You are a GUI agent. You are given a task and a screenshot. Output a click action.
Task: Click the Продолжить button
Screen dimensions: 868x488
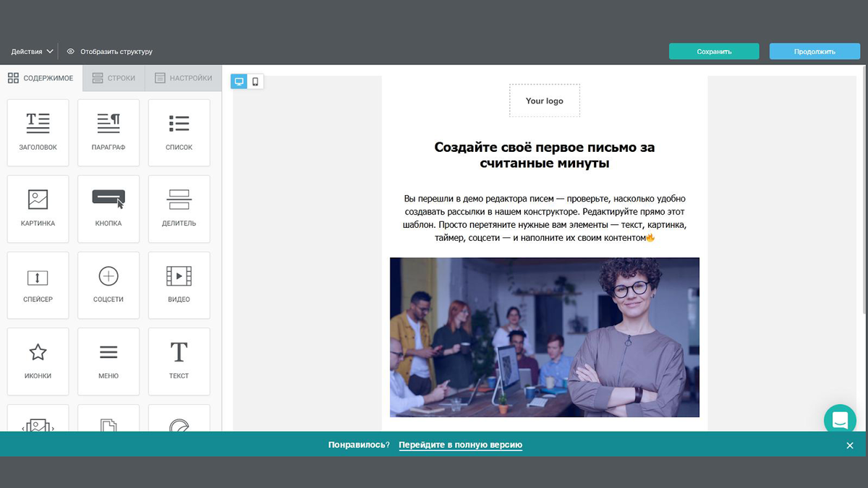(814, 51)
